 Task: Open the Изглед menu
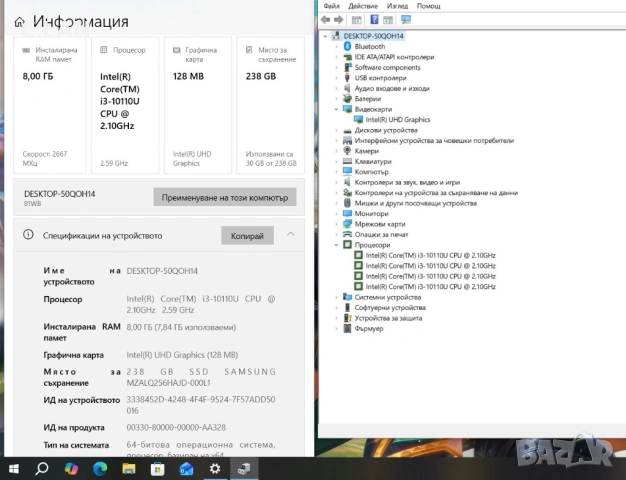point(397,6)
